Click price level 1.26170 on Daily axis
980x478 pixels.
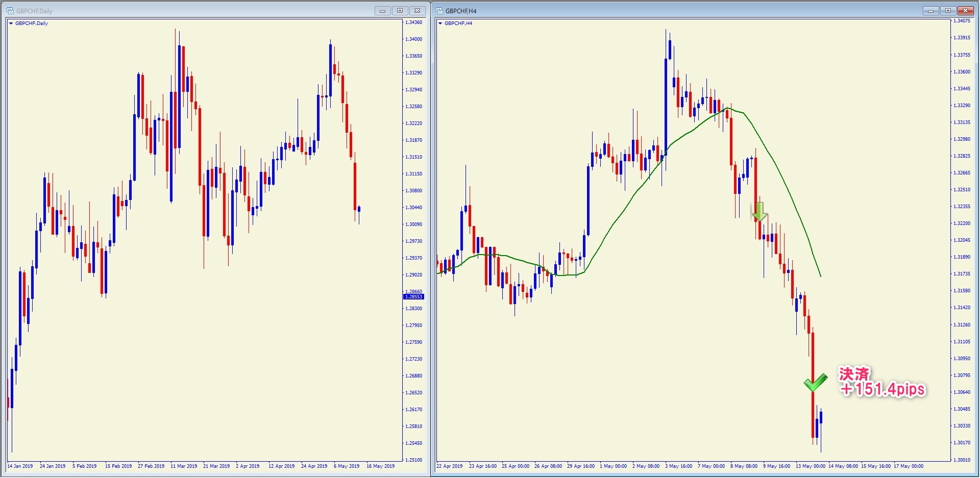tap(414, 410)
